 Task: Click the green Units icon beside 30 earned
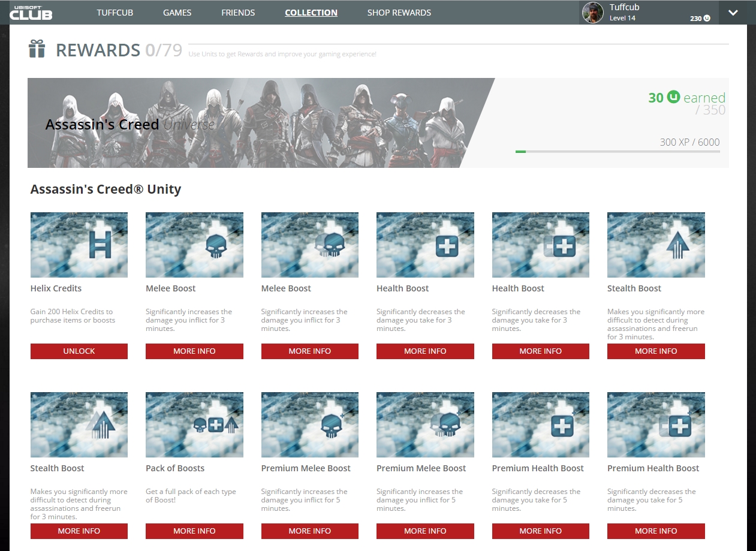(x=673, y=97)
